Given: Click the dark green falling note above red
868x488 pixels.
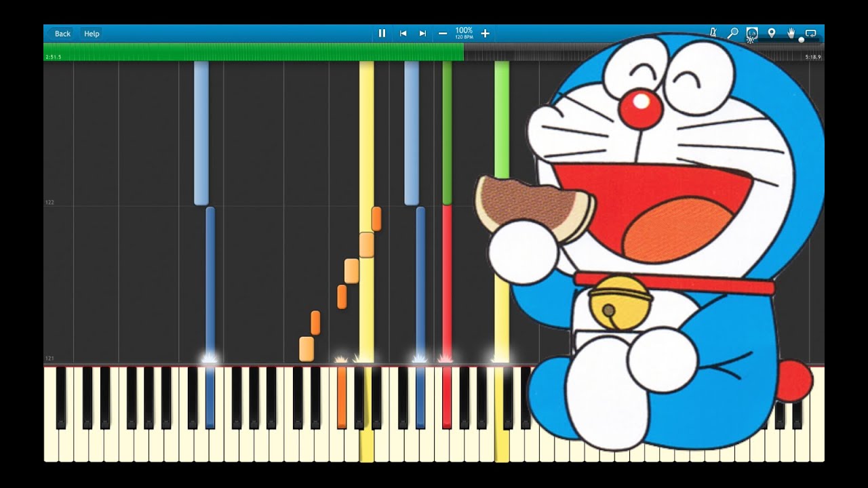Looking at the screenshot, I should click(447, 133).
